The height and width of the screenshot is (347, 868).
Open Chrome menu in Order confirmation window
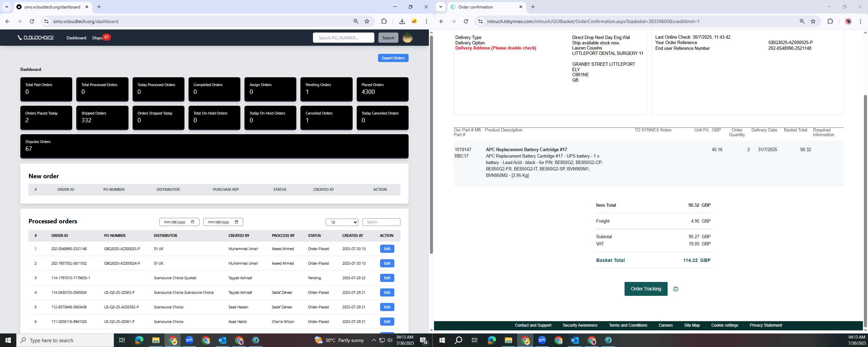click(861, 21)
